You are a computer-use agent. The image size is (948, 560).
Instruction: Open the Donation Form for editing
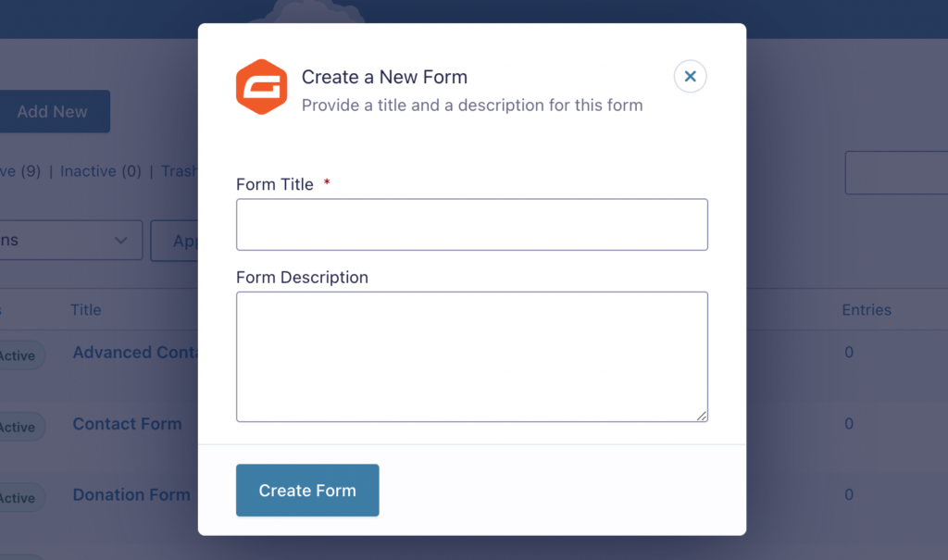[131, 494]
